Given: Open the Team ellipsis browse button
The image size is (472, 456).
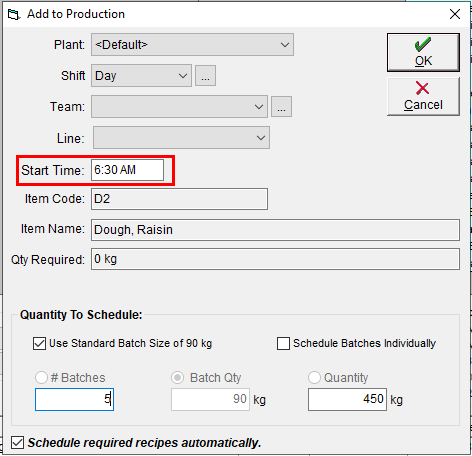Looking at the screenshot, I should coord(281,107).
